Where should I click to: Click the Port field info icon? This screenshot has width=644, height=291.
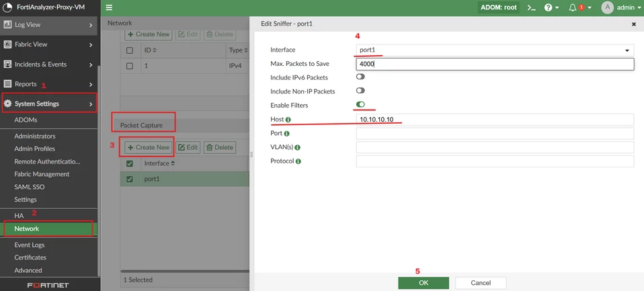286,133
